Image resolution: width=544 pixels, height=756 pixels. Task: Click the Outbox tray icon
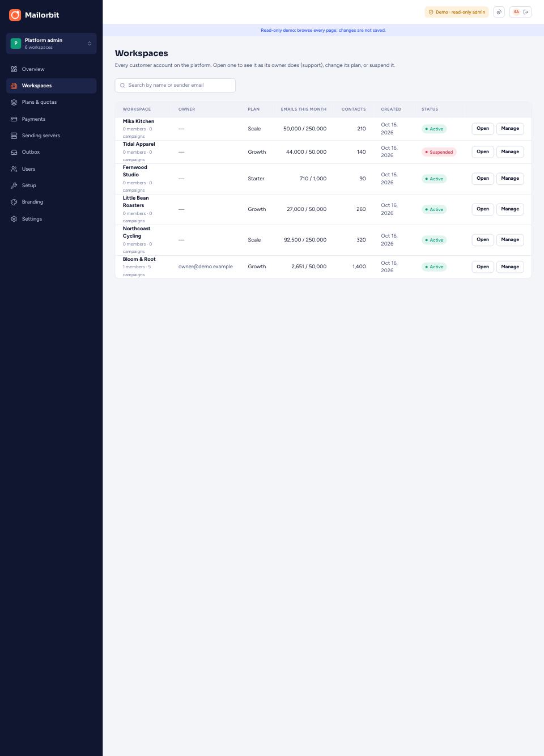point(14,152)
